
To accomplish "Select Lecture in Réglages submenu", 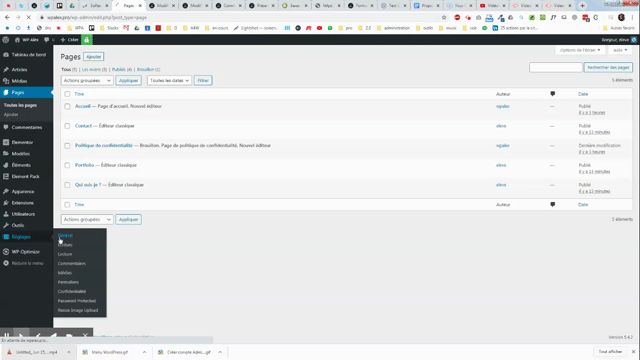I will tap(65, 254).
